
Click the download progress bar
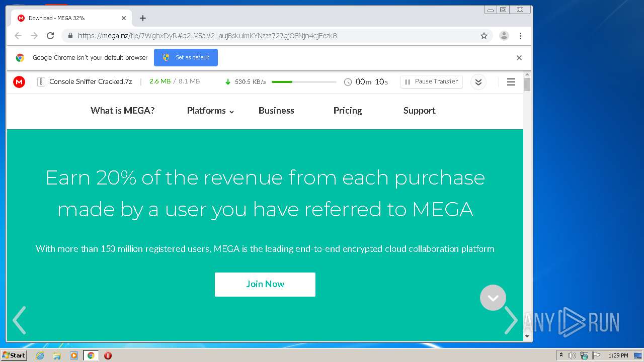coord(304,82)
